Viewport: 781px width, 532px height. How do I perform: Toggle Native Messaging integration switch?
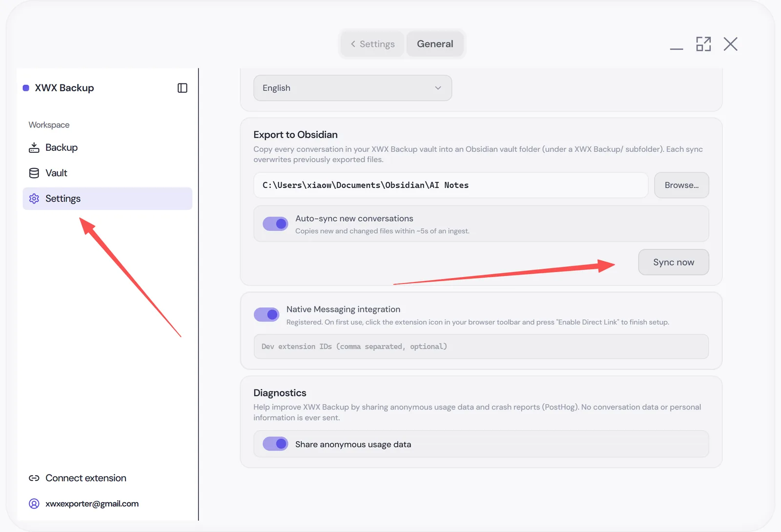(267, 315)
